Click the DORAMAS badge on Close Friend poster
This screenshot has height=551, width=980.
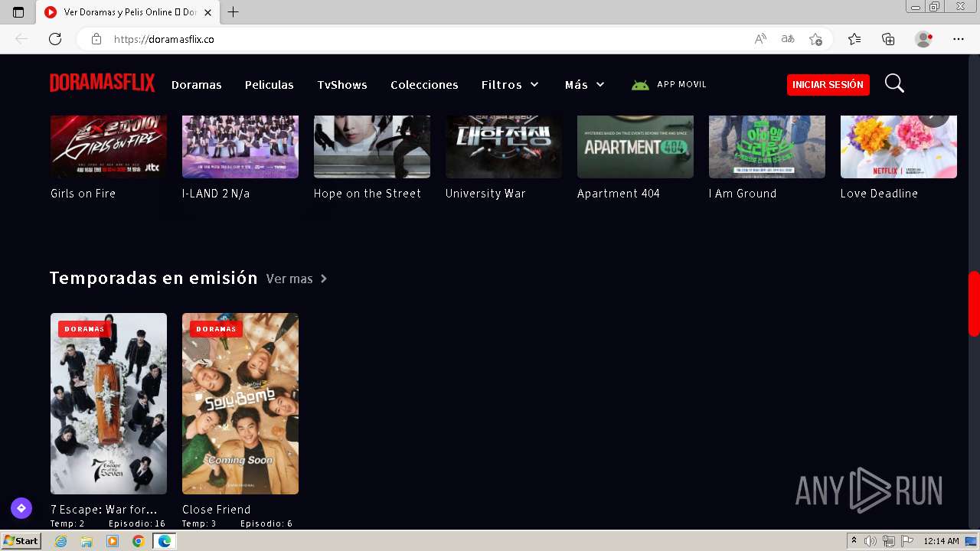pyautogui.click(x=216, y=329)
